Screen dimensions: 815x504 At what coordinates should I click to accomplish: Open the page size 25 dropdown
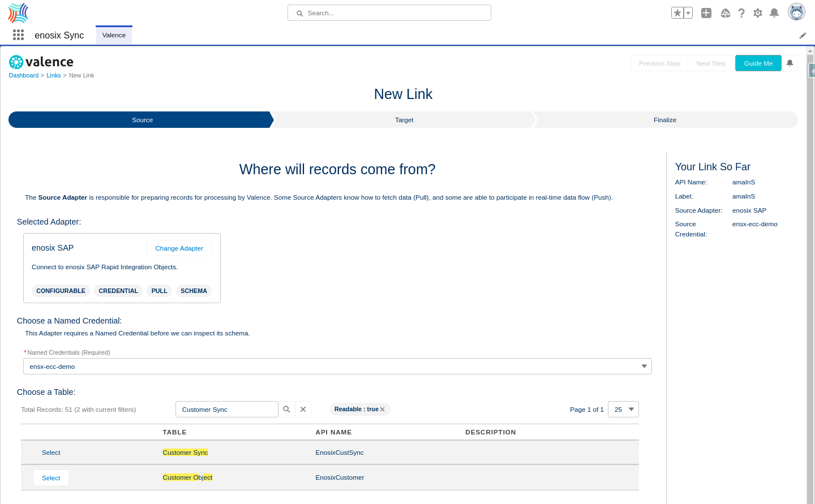623,410
